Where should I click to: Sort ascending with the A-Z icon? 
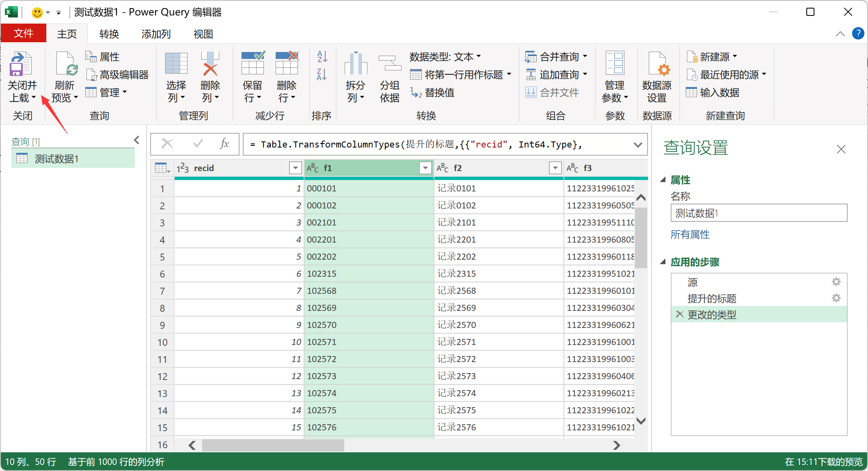[322, 56]
